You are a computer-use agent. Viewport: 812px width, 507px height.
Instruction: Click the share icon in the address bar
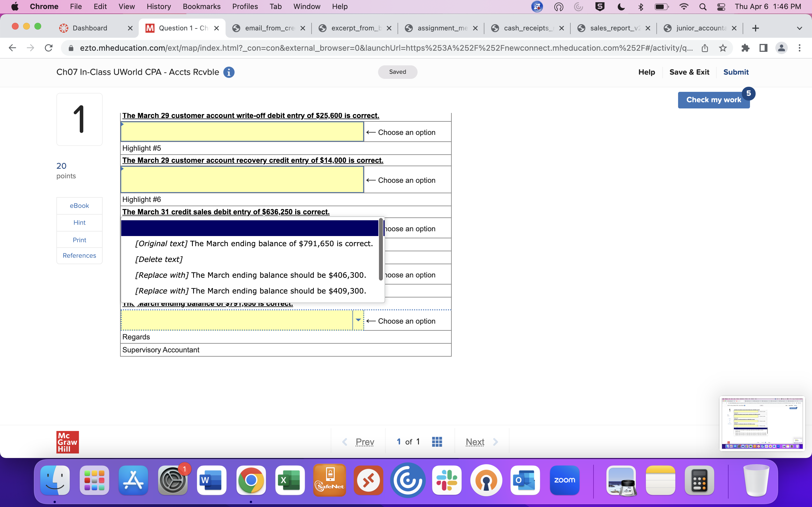[x=705, y=48]
